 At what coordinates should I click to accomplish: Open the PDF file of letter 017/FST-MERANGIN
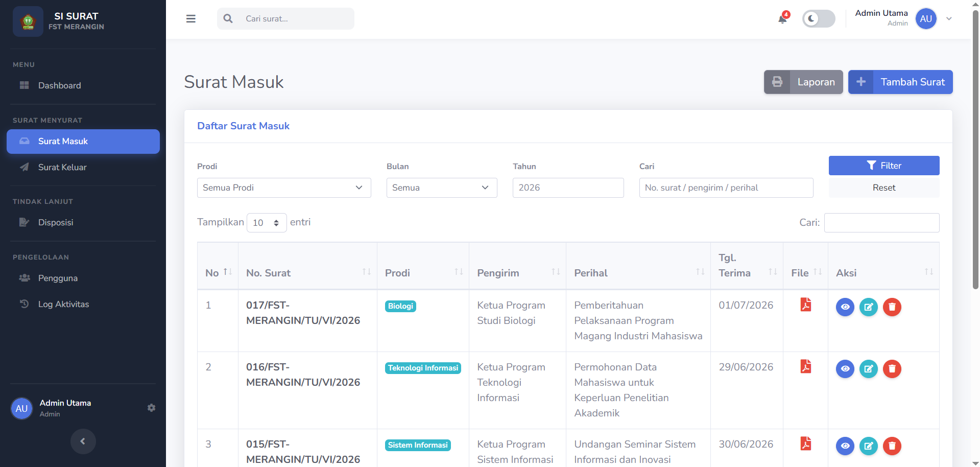[x=806, y=305]
